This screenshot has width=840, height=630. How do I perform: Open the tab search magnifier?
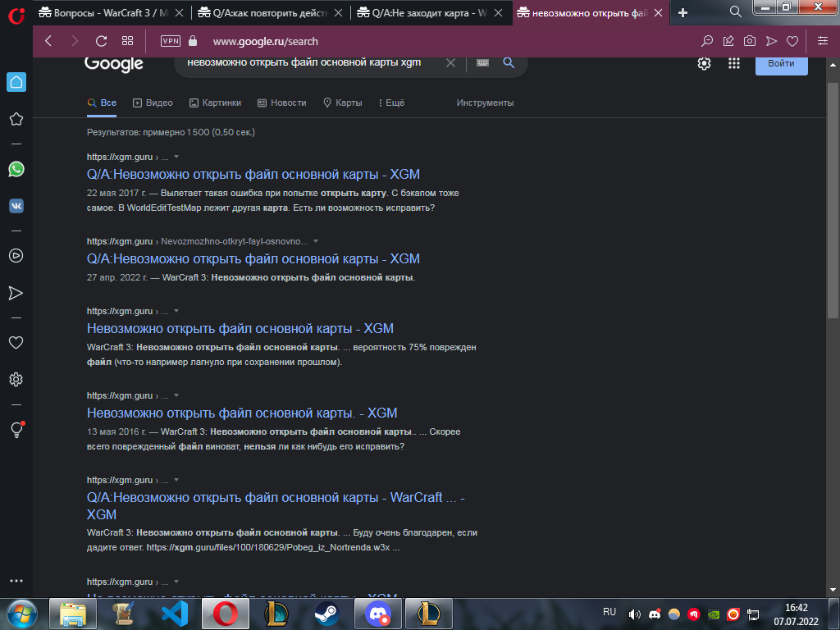[736, 11]
